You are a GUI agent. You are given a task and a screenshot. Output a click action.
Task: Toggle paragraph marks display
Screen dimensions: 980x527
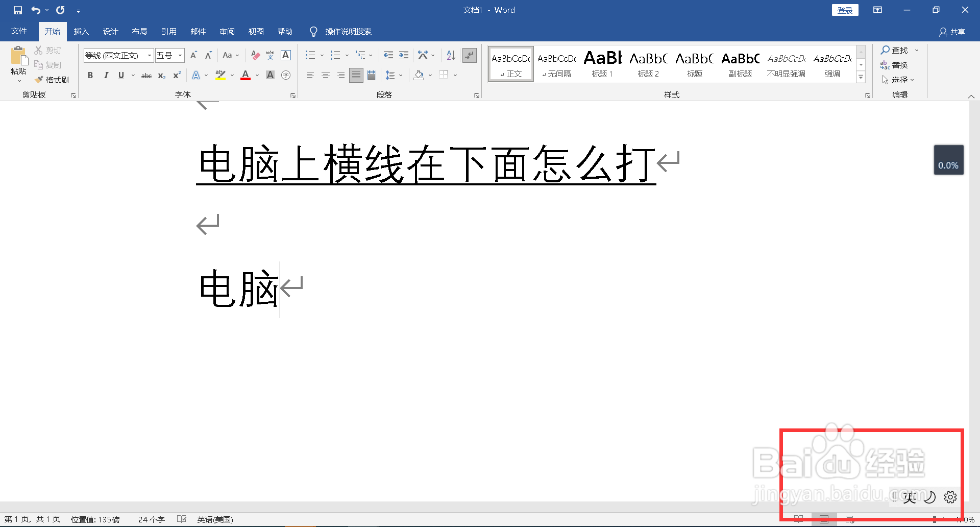pyautogui.click(x=469, y=55)
